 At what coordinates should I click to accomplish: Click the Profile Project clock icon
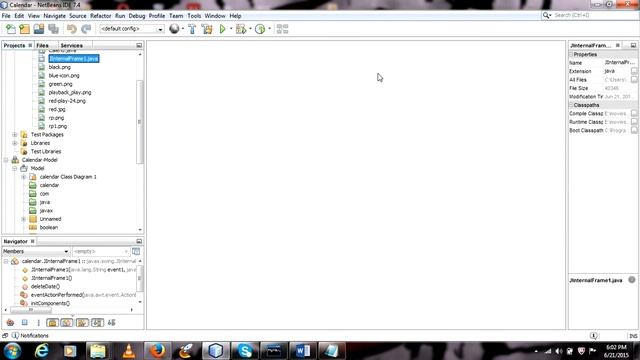point(260,29)
